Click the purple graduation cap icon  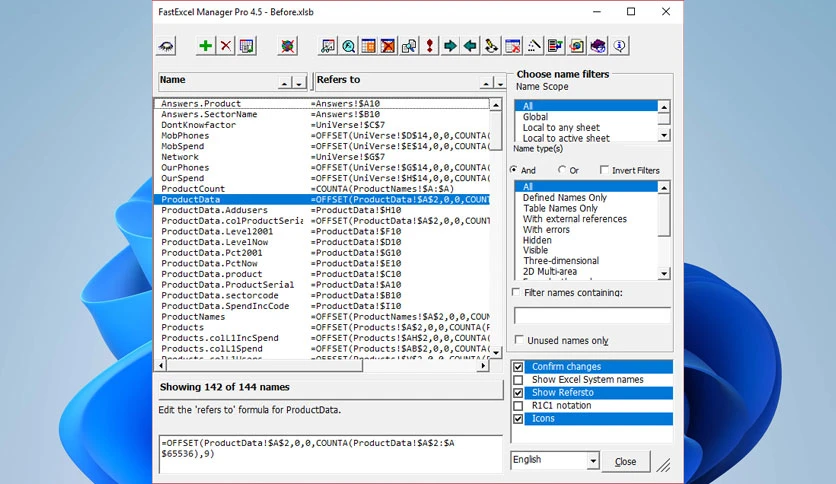pos(598,46)
